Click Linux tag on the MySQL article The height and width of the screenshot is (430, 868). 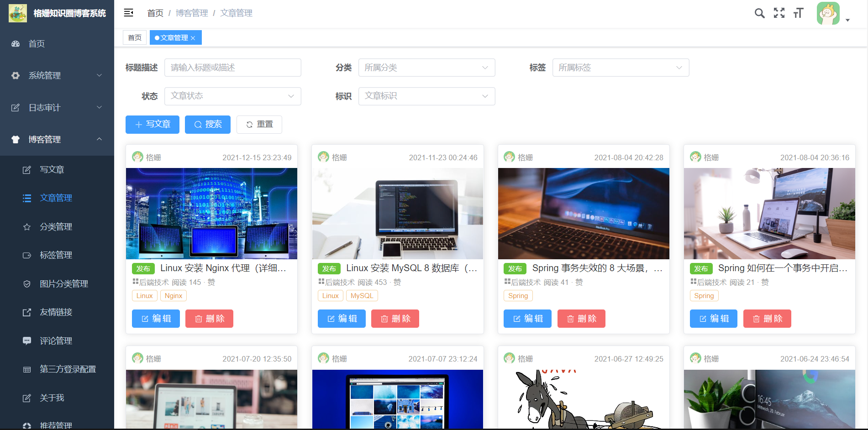pyautogui.click(x=331, y=296)
